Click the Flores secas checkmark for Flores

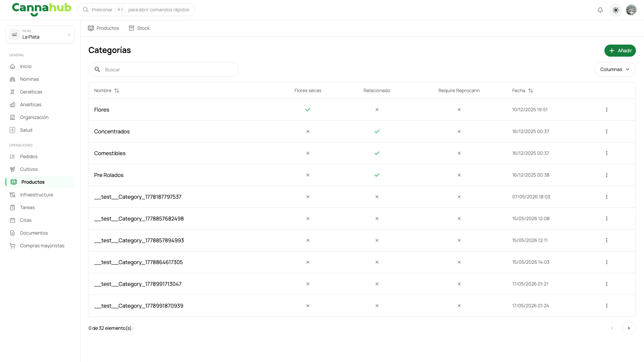coord(308,110)
